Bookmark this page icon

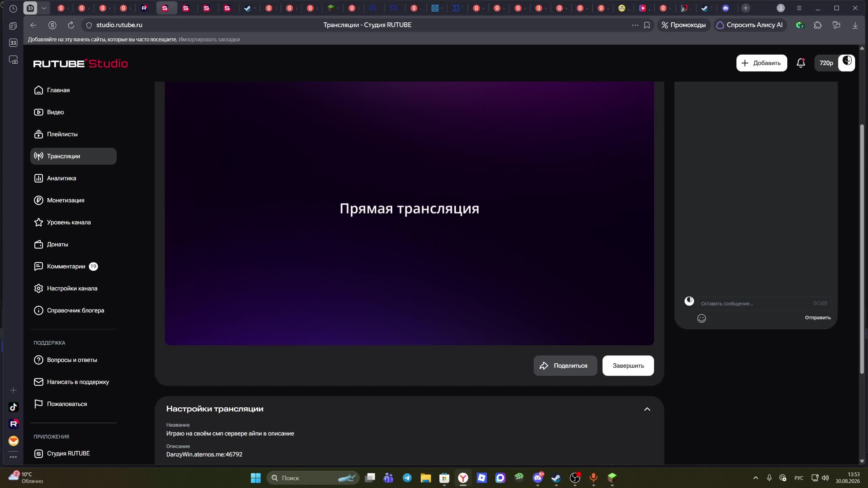point(647,25)
